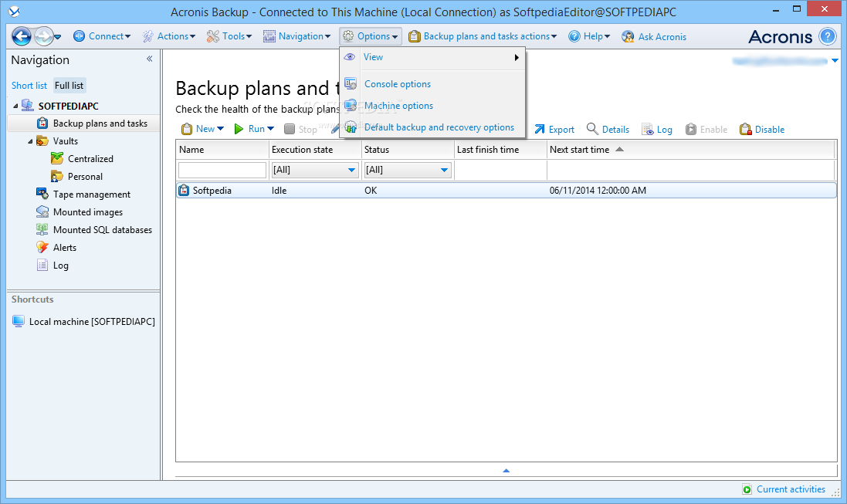Sort by Execution state column
This screenshot has height=504, width=847.
coord(315,150)
